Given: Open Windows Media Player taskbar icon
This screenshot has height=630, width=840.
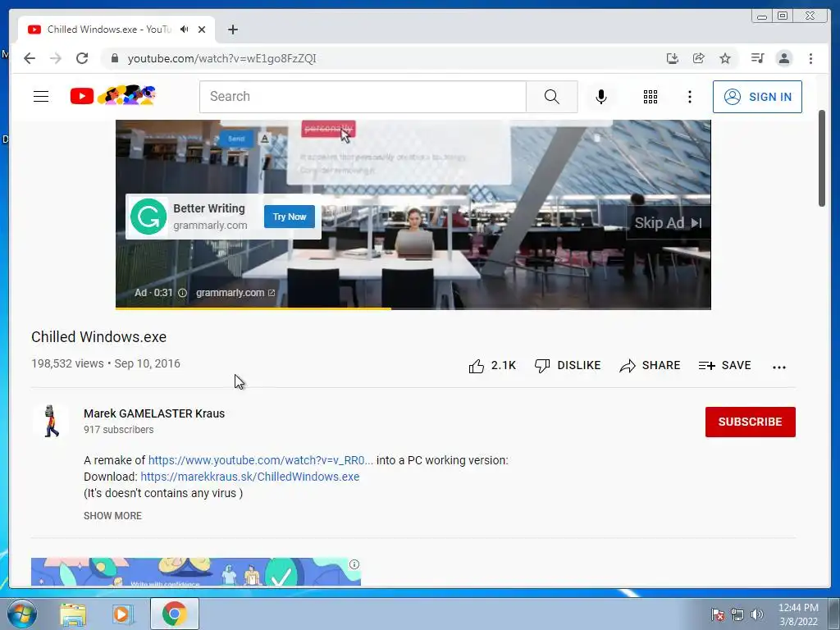Looking at the screenshot, I should coord(121,614).
